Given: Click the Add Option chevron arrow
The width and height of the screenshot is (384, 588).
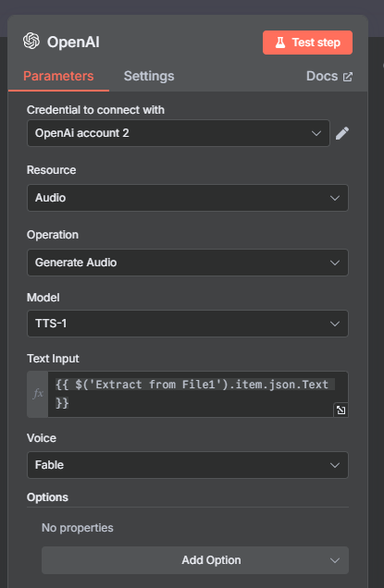Looking at the screenshot, I should point(334,560).
